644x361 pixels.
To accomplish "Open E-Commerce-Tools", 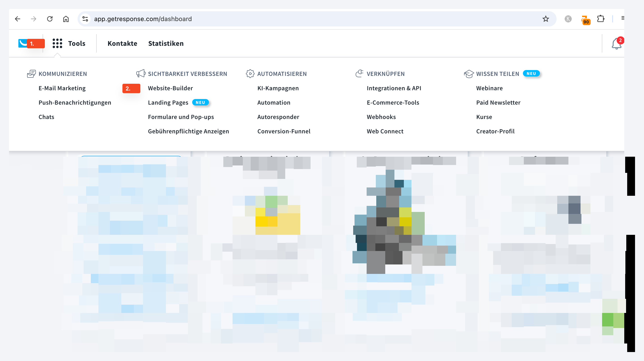I will [x=393, y=102].
